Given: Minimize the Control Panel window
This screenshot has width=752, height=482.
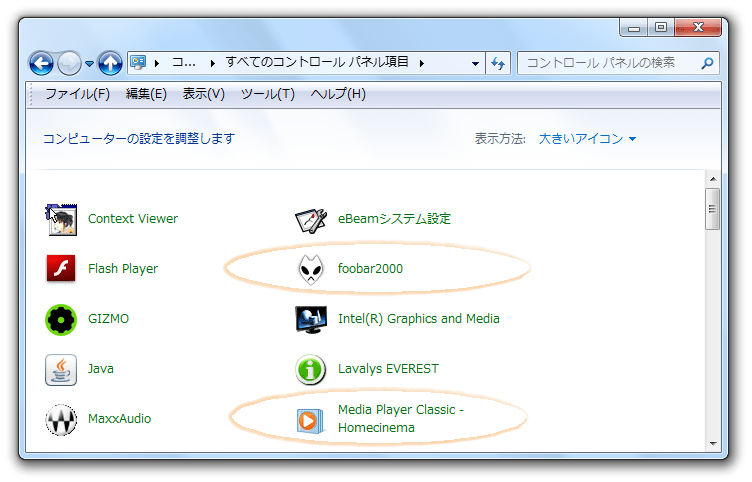Looking at the screenshot, I should [634, 27].
